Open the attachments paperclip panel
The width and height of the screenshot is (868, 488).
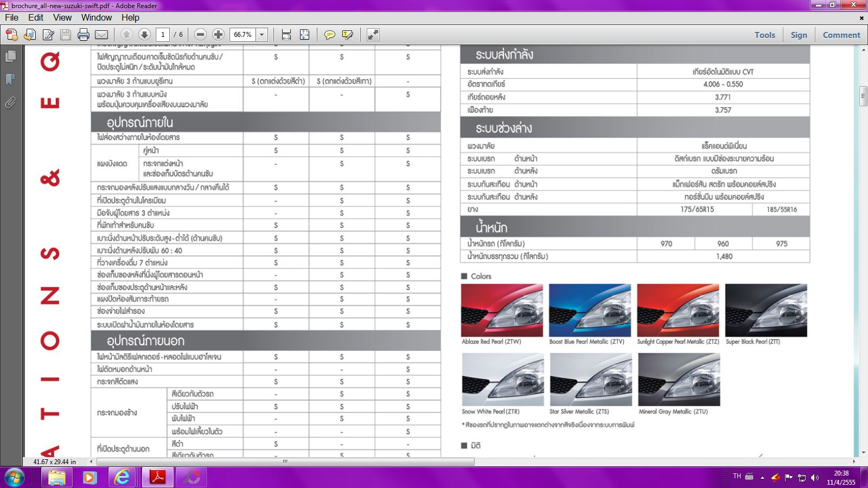10,102
